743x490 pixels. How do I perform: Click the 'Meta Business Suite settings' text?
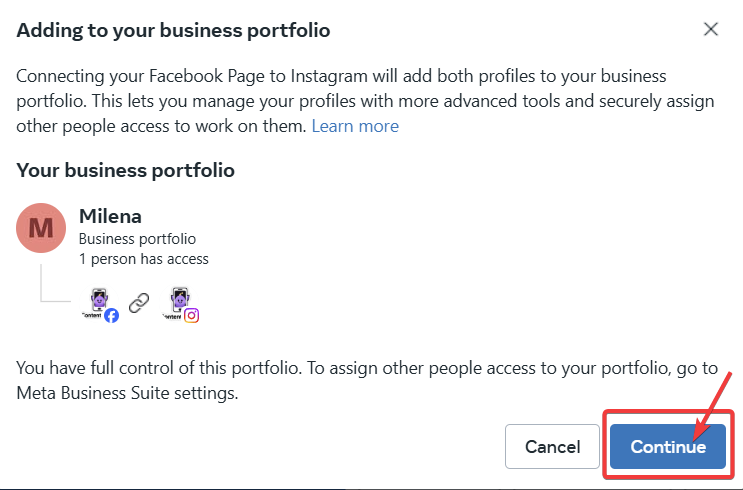pos(128,393)
